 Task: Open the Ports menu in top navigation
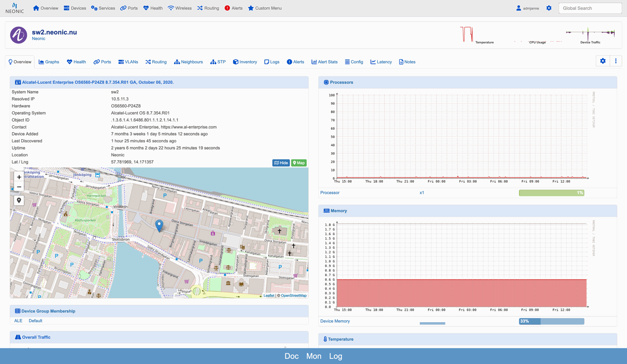coord(129,8)
